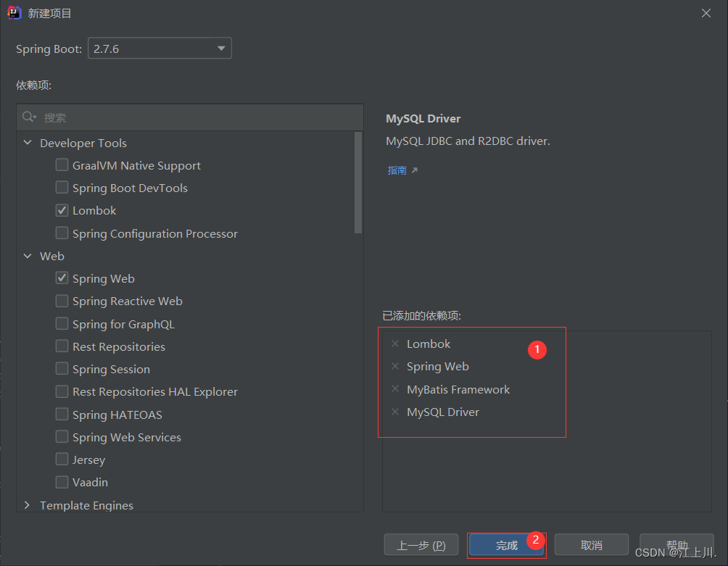
Task: Enable Spring Configuration Processor
Action: 62,233
